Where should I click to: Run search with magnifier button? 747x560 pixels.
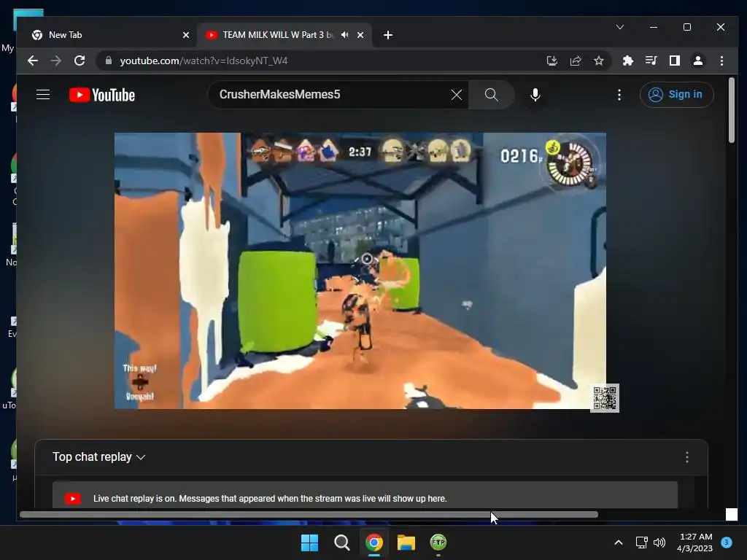click(x=491, y=95)
